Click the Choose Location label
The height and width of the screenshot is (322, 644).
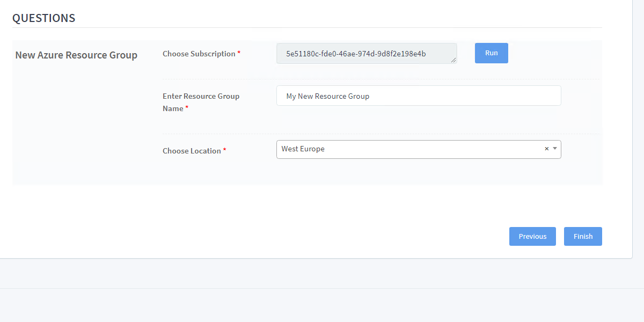pos(192,151)
